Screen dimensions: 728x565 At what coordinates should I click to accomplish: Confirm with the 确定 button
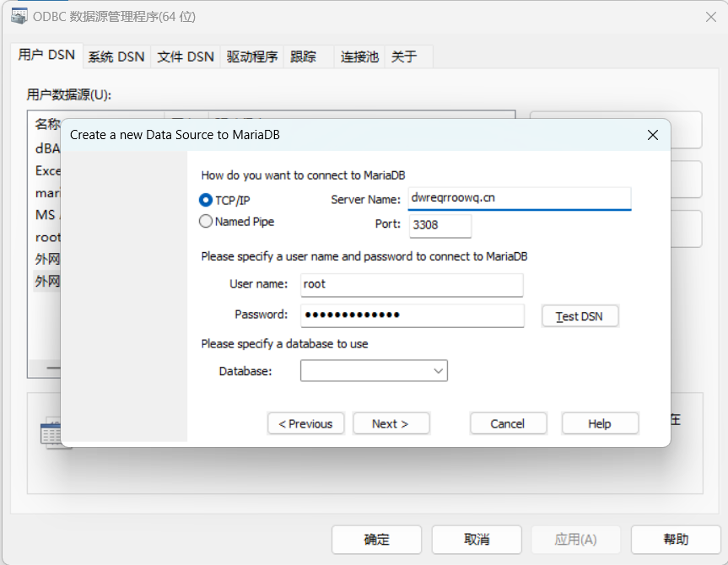376,540
